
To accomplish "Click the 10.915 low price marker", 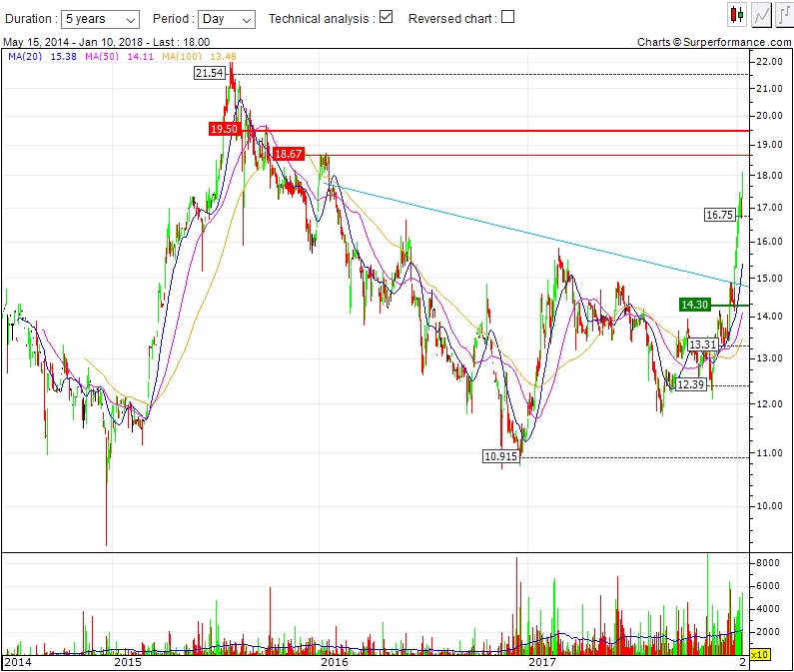I will pos(500,456).
